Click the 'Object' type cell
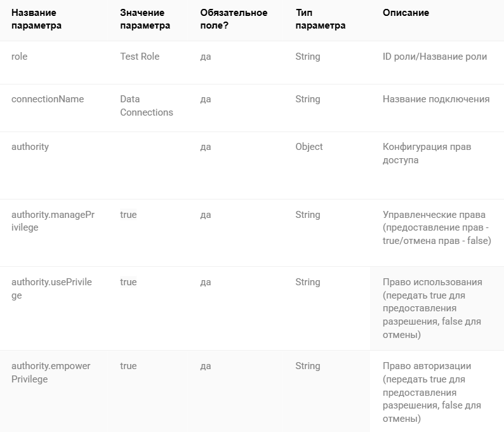 point(309,147)
